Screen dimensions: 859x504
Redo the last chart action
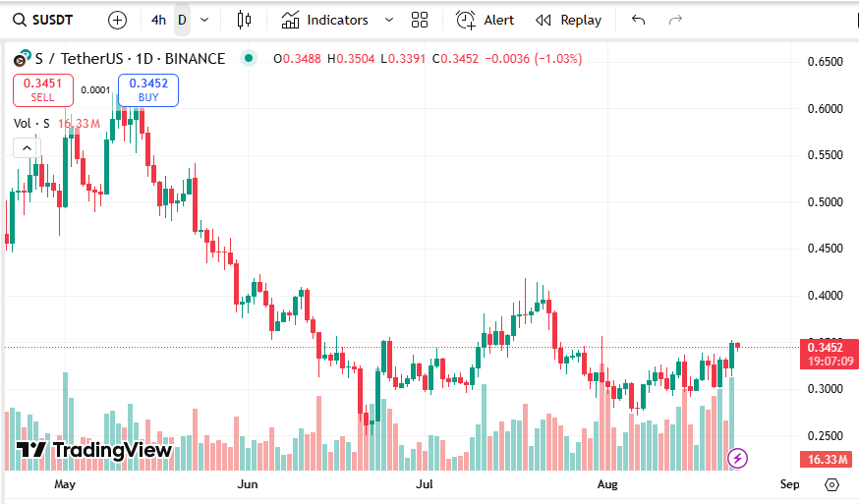[675, 20]
